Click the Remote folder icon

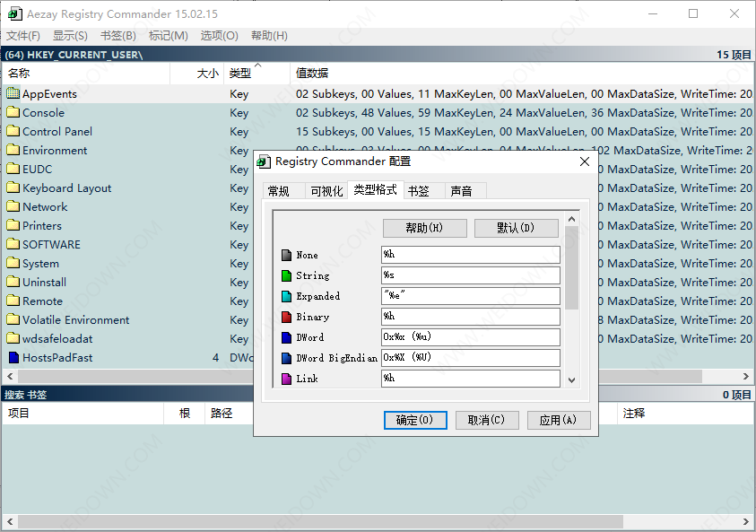pyautogui.click(x=13, y=301)
